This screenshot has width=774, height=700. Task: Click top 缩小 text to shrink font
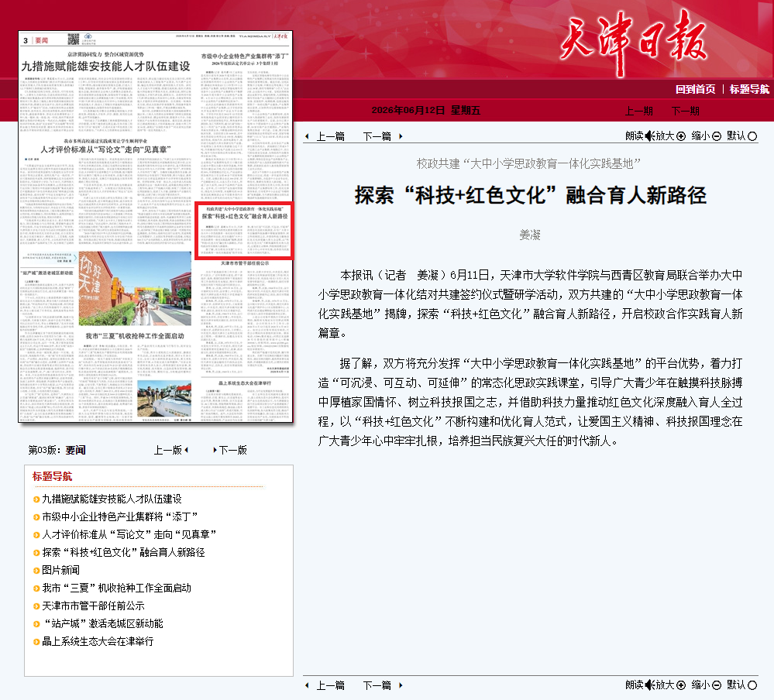pyautogui.click(x=700, y=136)
